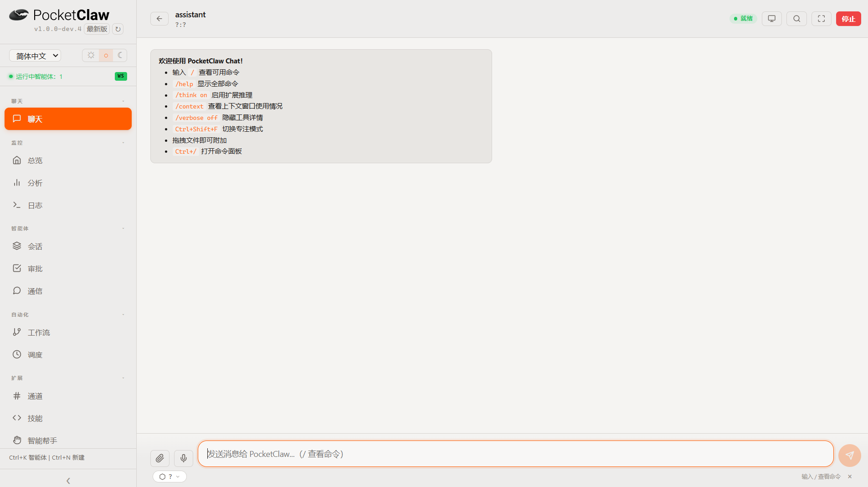Toggle fullscreen focus mode icon
868x487 pixels.
(822, 19)
